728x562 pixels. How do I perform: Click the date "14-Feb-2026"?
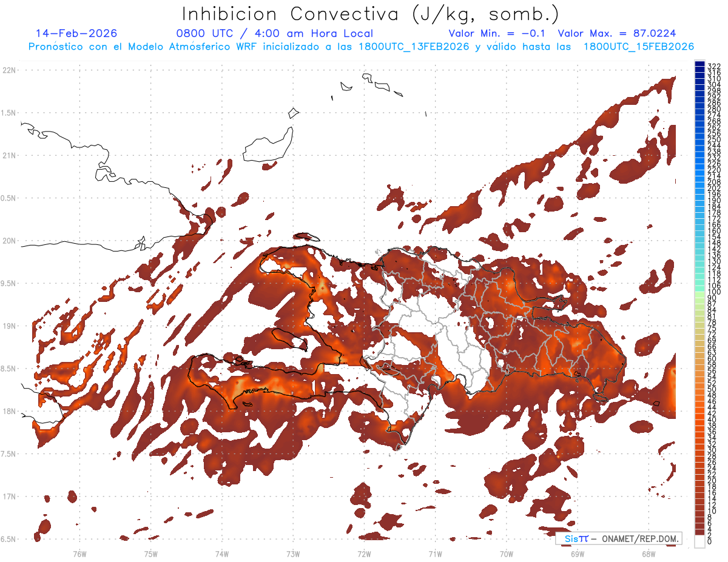(x=76, y=33)
